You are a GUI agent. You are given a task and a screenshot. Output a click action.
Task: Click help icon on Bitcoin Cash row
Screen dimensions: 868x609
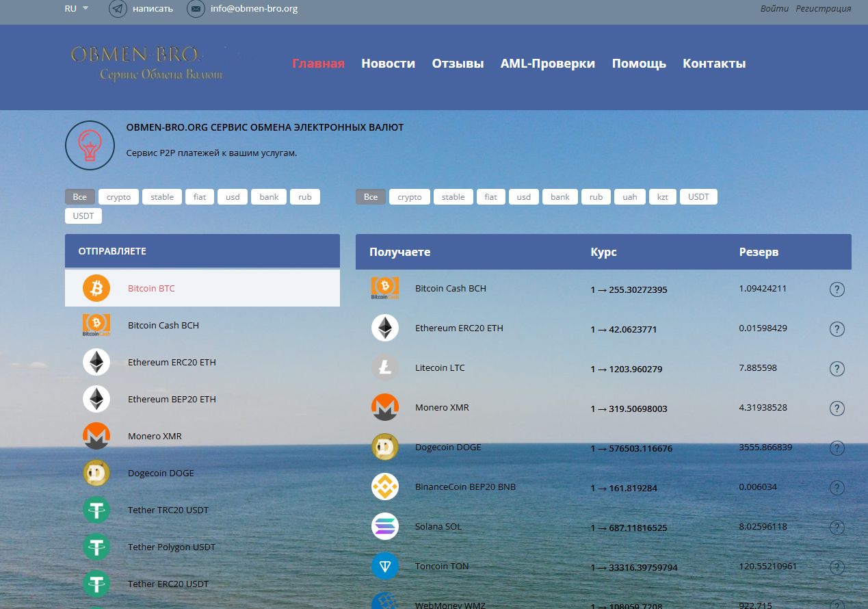tap(837, 289)
